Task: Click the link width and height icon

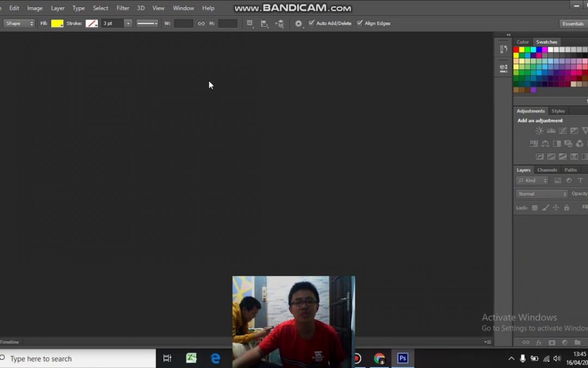Action: (201, 23)
